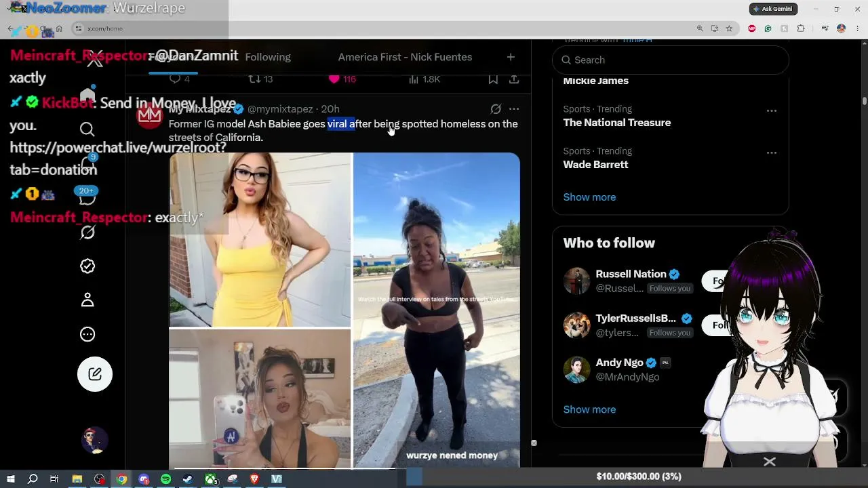Reply to the post with 4 comments
The height and width of the screenshot is (488, 868).
click(x=179, y=79)
